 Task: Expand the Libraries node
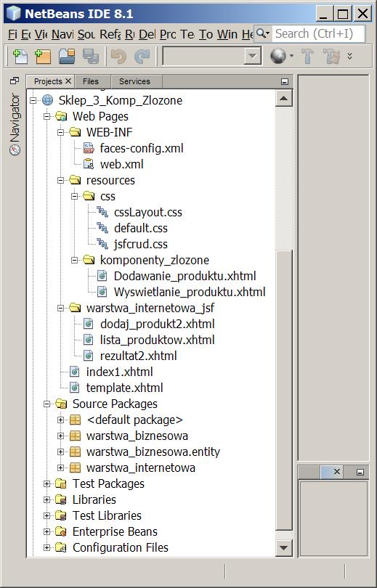(x=47, y=500)
